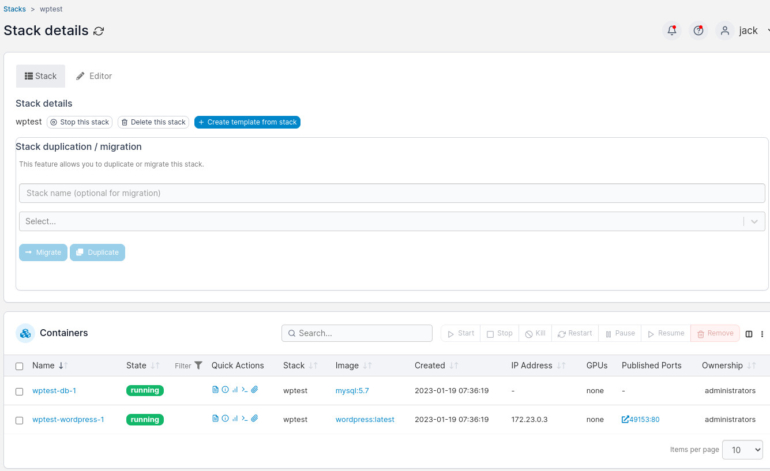The width and height of the screenshot is (770, 471).
Task: Toggle the select-all containers checkbox
Action: pos(19,366)
